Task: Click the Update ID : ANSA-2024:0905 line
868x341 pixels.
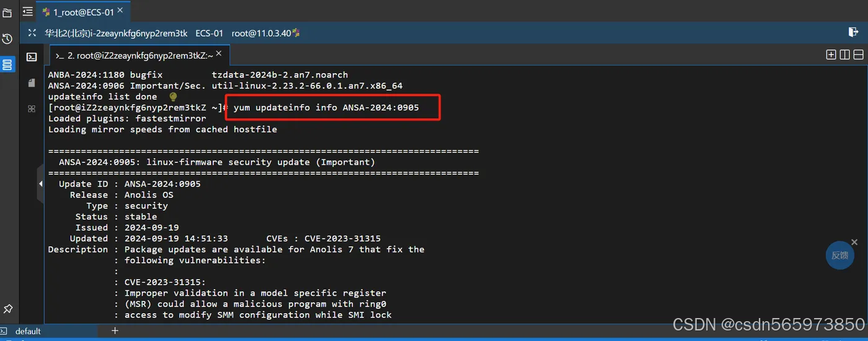Action: [x=130, y=184]
